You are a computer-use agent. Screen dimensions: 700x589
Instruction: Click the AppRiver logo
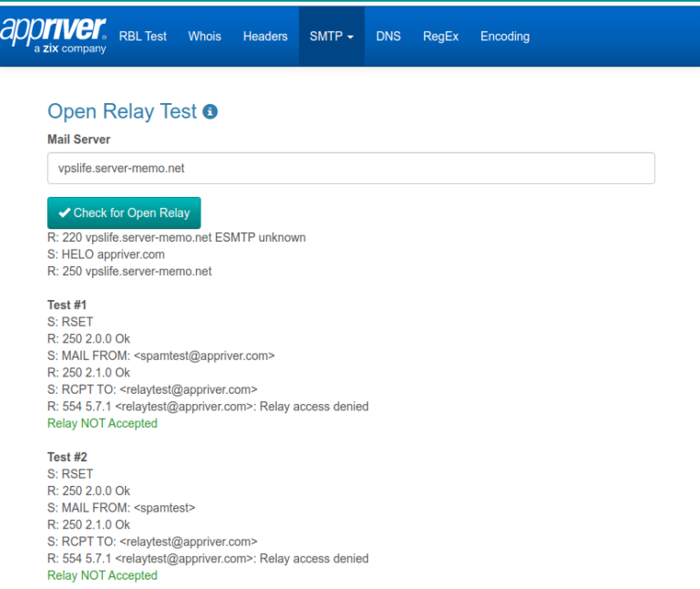tap(53, 35)
